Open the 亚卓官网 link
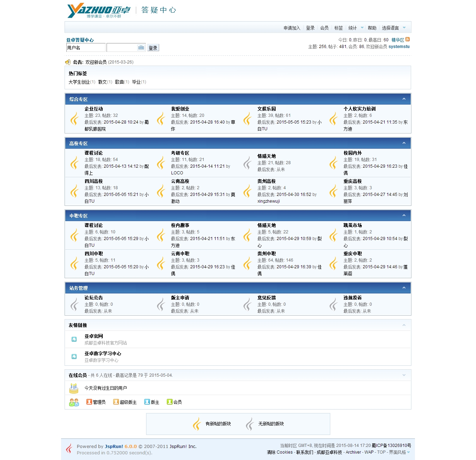This screenshot has height=460, width=476. coord(94,336)
